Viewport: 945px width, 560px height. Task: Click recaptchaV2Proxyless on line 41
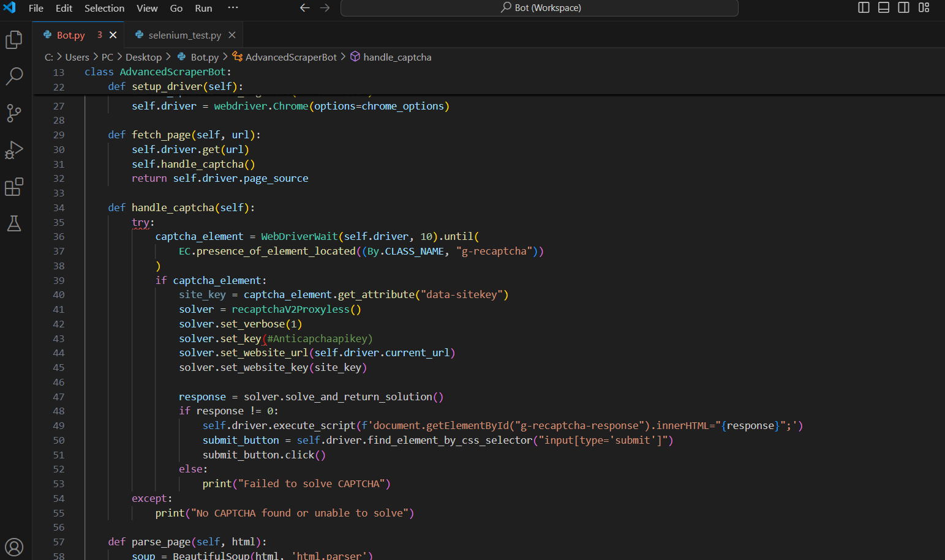click(x=290, y=309)
